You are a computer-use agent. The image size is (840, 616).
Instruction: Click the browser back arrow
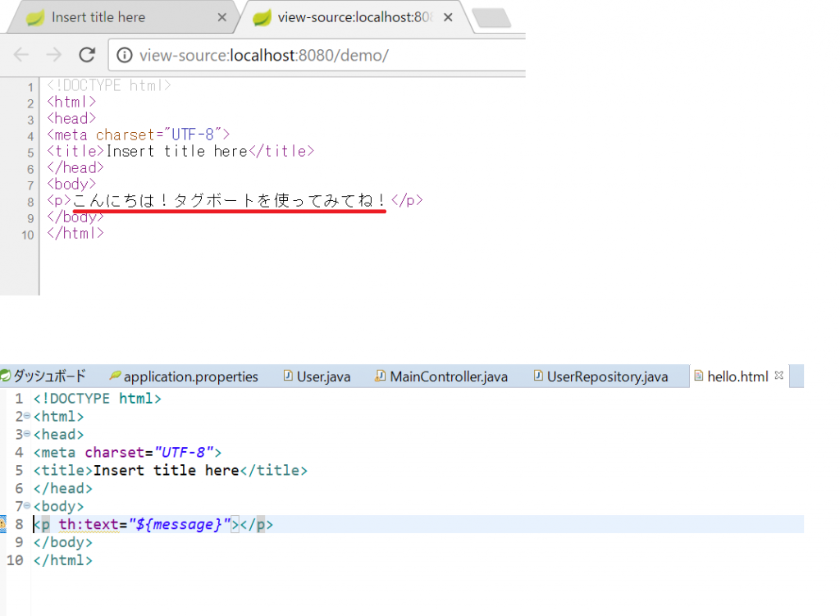(21, 55)
